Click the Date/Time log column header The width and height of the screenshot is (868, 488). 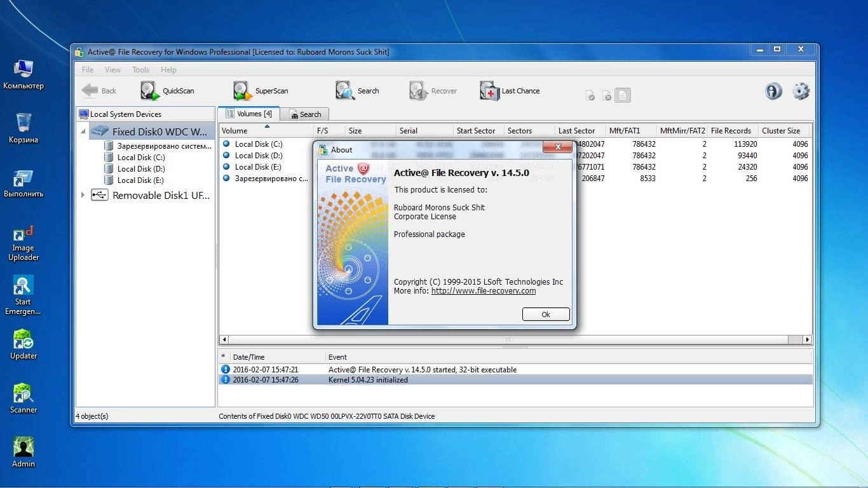coord(278,357)
